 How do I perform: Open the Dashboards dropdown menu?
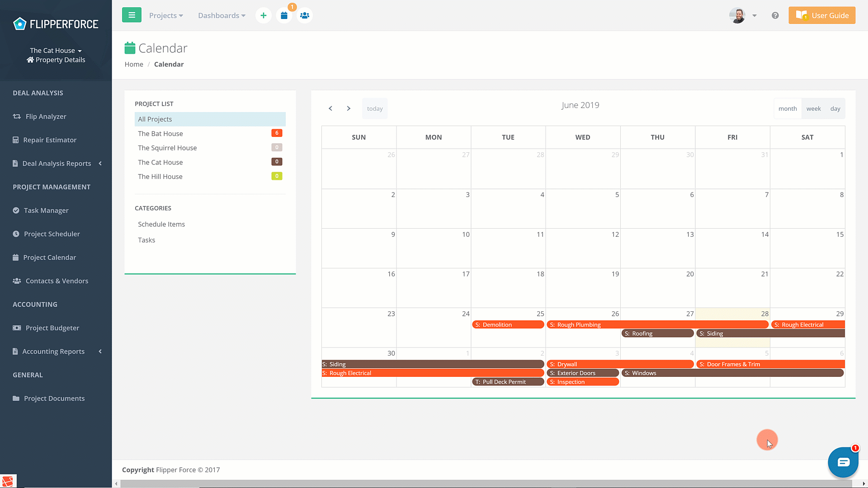(x=222, y=15)
